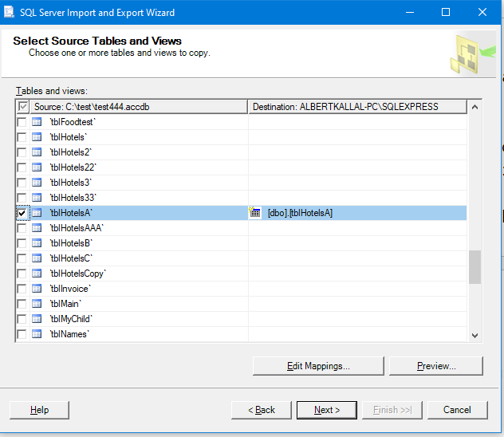This screenshot has width=504, height=437.
Task: Click the scroll down arrow of tables list
Action: tap(474, 336)
